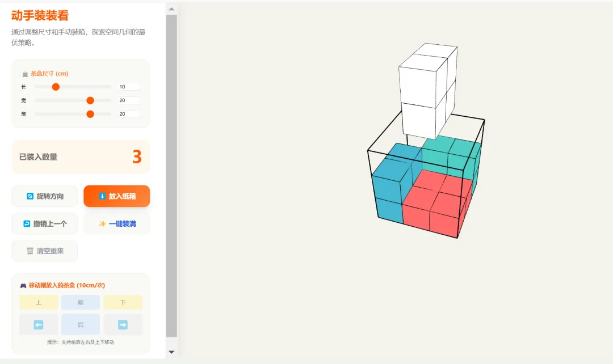Click the 长 length slider handle
This screenshot has height=364, width=613.
[x=56, y=87]
